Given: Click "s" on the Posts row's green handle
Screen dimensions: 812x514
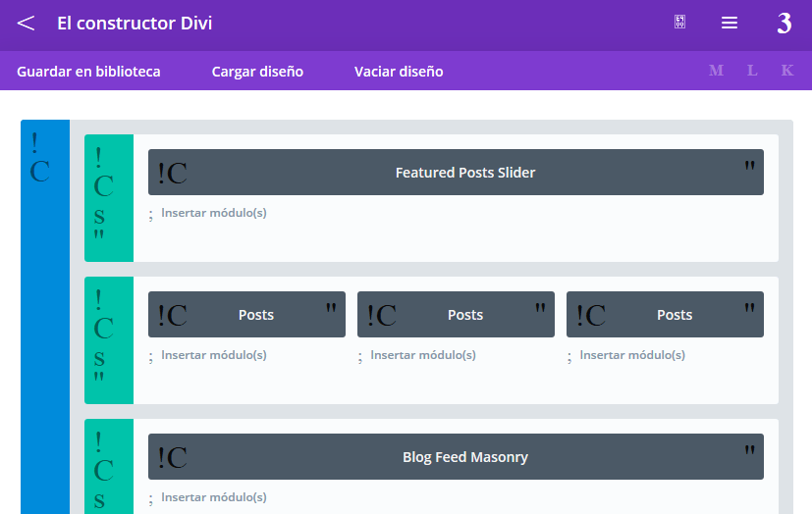Looking at the screenshot, I should pyautogui.click(x=99, y=358).
